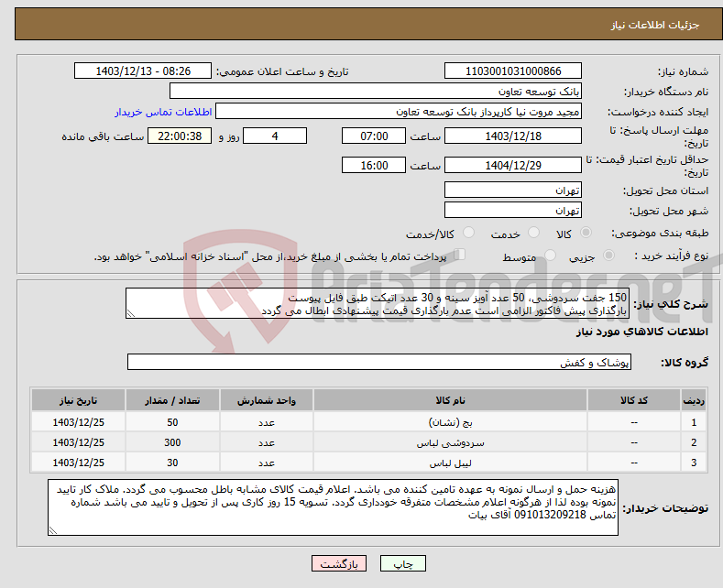
Task: Click unit عدد in سردوشی لباس row
Action: pos(267,443)
